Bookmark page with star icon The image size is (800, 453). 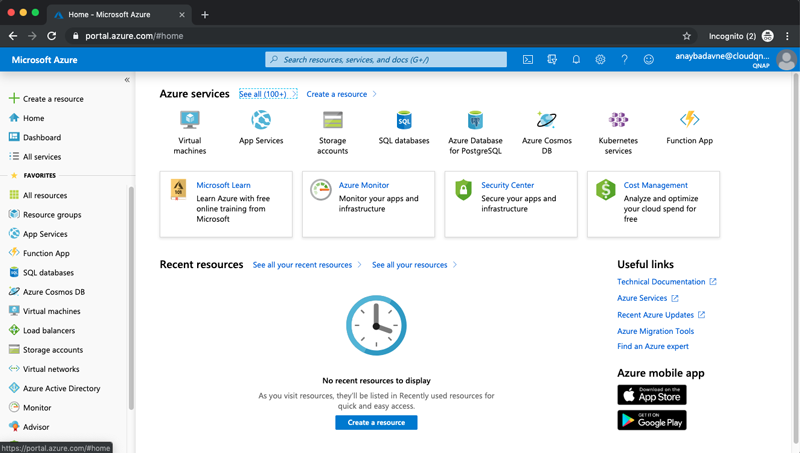point(687,36)
